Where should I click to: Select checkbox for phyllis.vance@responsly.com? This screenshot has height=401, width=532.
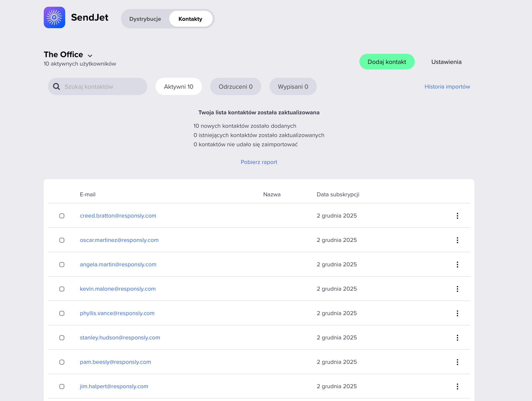point(62,313)
